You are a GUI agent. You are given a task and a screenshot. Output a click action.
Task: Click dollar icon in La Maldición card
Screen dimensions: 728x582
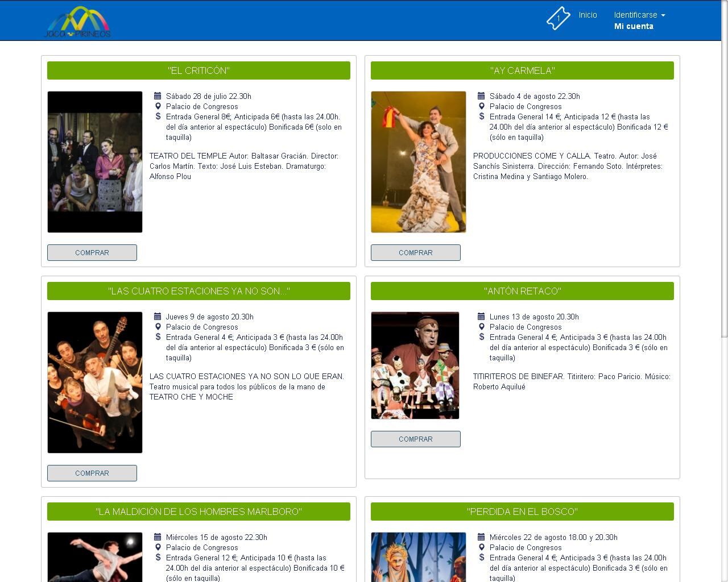click(x=158, y=558)
